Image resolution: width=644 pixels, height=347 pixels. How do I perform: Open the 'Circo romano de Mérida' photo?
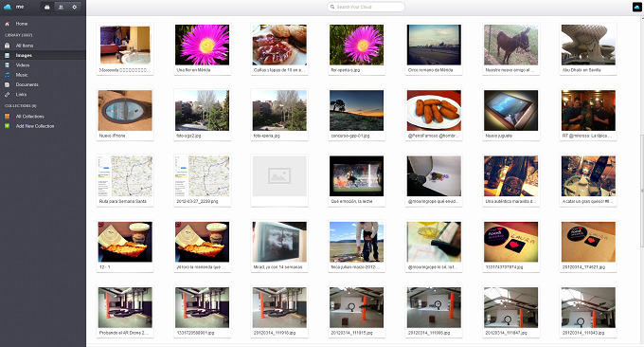(x=434, y=45)
